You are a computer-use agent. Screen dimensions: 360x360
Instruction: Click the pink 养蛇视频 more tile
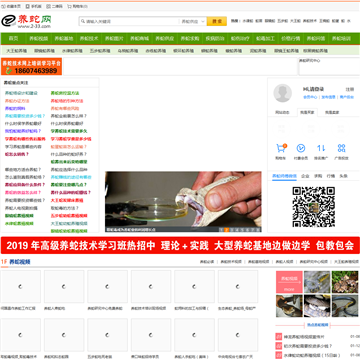coord(289,282)
